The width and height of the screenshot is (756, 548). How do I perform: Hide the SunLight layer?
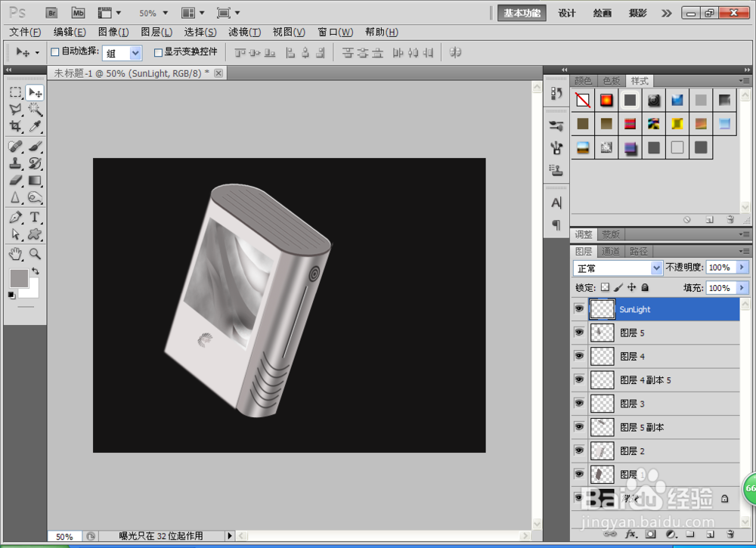[x=579, y=309]
